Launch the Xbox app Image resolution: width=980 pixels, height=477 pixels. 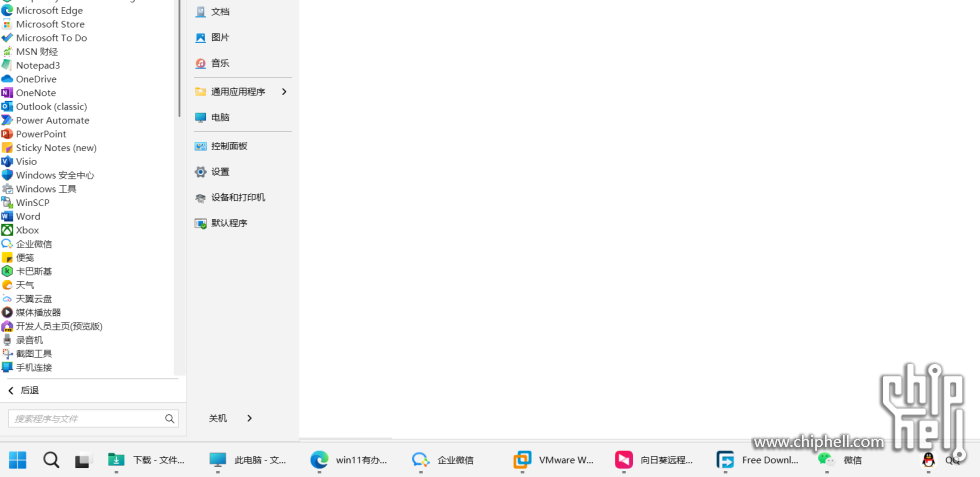[x=21, y=231]
